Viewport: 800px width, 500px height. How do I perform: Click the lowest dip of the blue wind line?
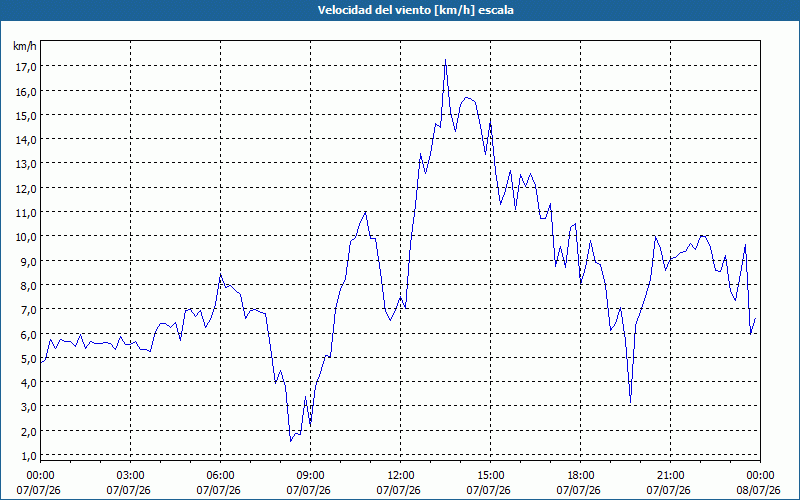click(290, 441)
